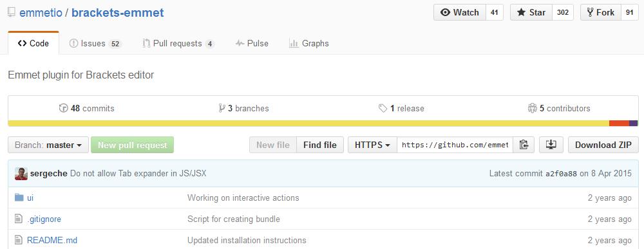The width and height of the screenshot is (644, 249).
Task: Click the star icon in Star
Action: [x=521, y=12]
